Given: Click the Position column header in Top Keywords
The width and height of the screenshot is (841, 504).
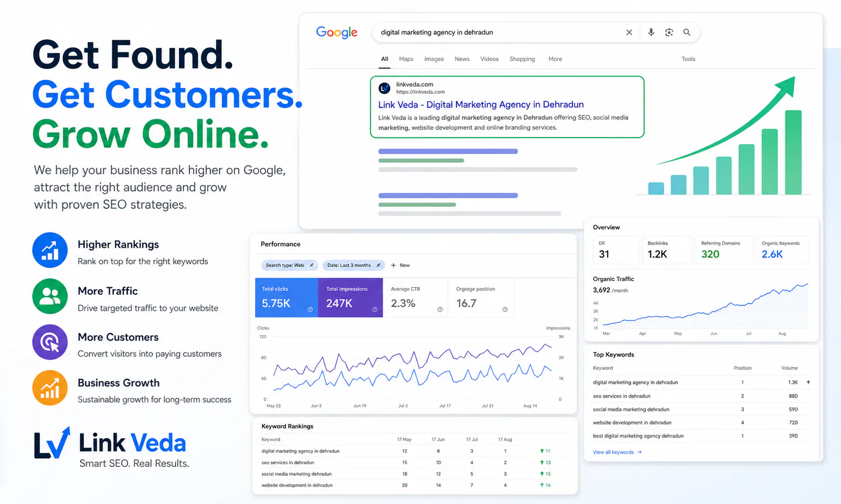Looking at the screenshot, I should click(743, 368).
